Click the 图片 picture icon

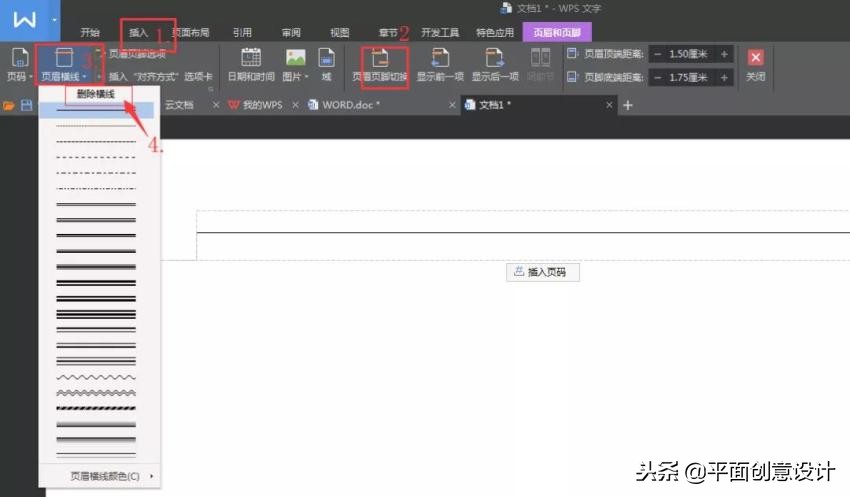[295, 57]
